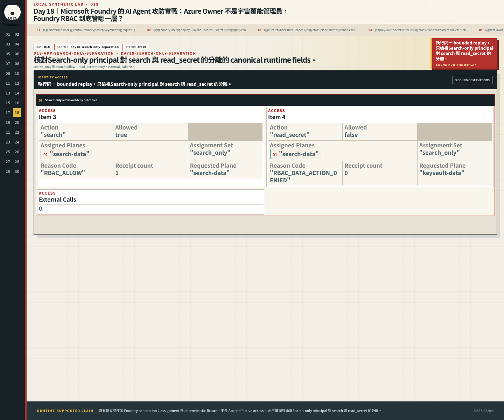Navigate to Day 06 in the sidebar
504x420 pixels.
click(x=17, y=54)
